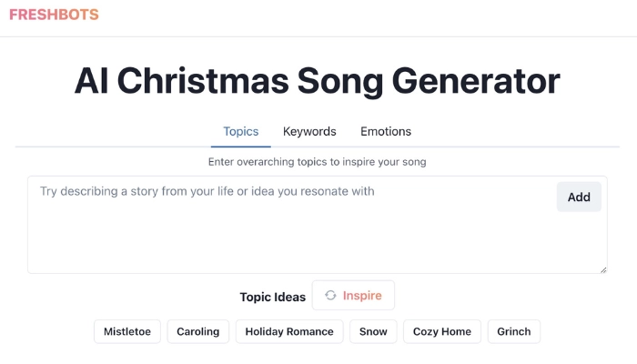Click the refresh arrows icon beside Inspire
Image resolution: width=637 pixels, height=364 pixels.
331,296
